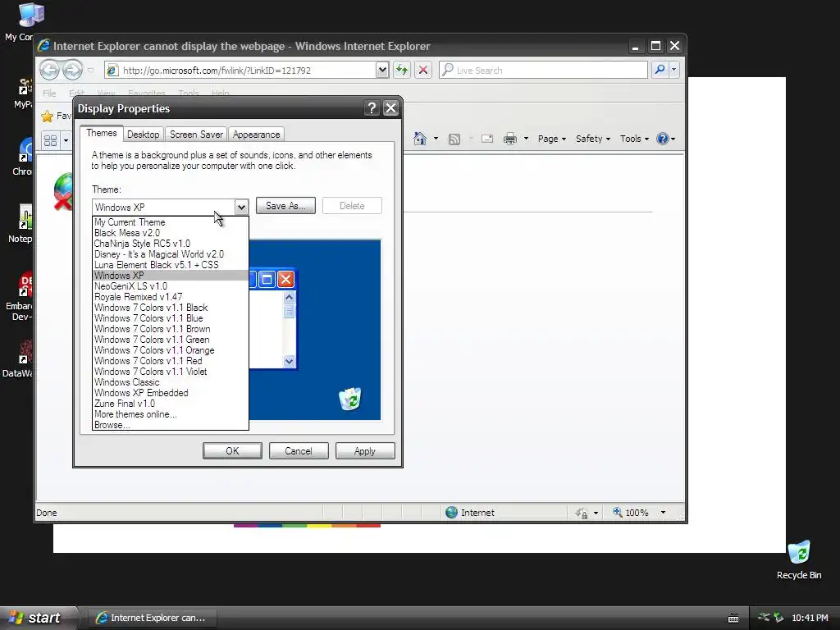Select the highlighted Windows XP list entry
The image size is (840, 630).
coord(171,276)
